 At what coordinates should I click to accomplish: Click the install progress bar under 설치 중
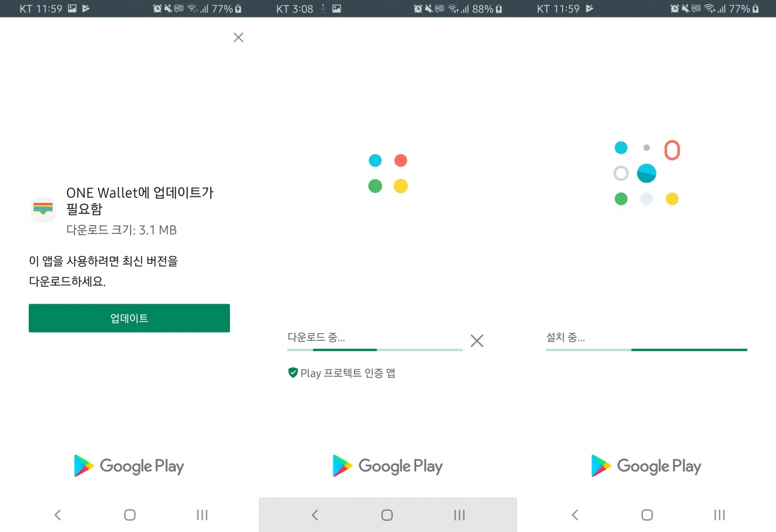[647, 350]
